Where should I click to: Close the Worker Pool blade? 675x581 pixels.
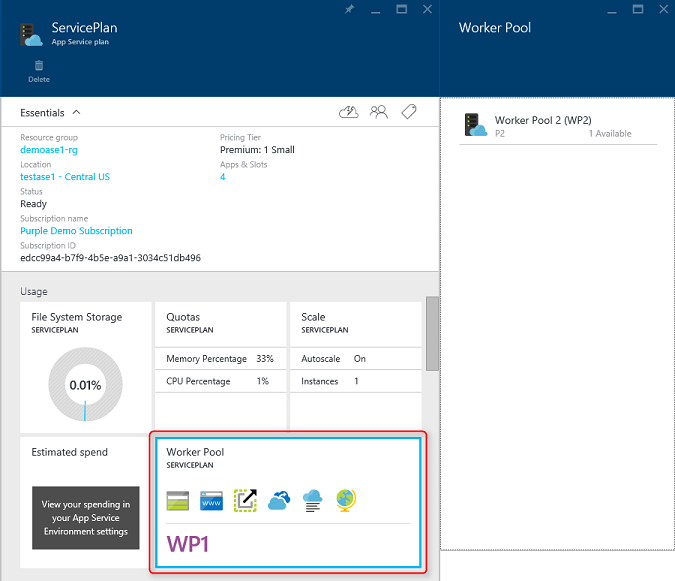coord(663,9)
